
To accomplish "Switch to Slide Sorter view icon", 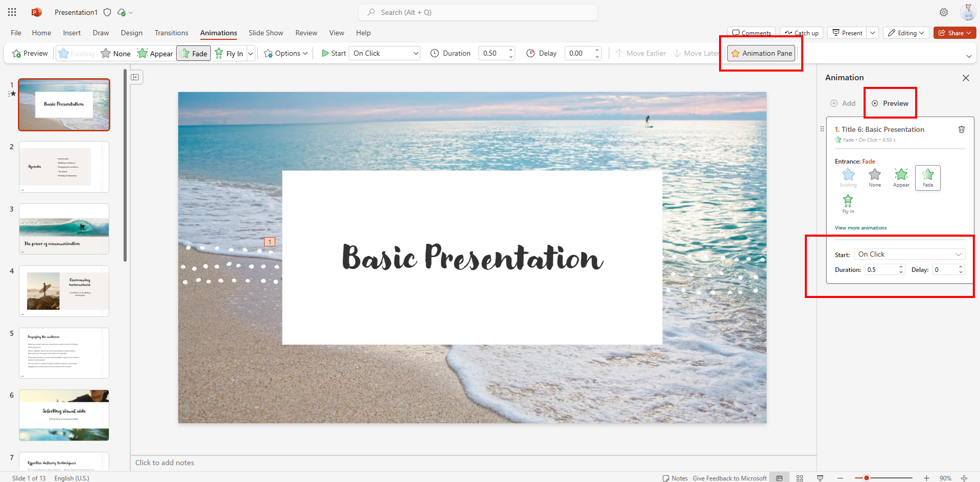I will click(800, 478).
